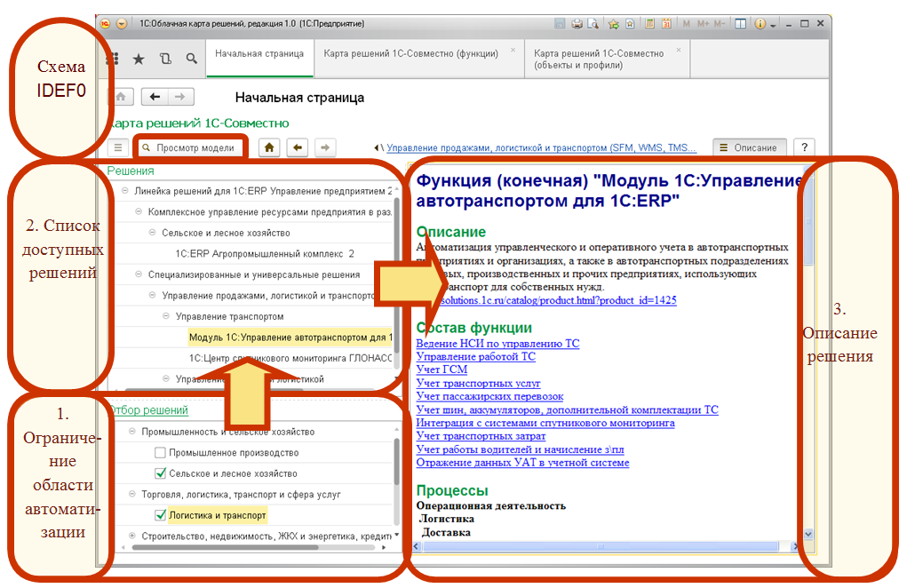Collapse Управление продажами, логистикой tree node
The image size is (907, 588).
click(152, 295)
